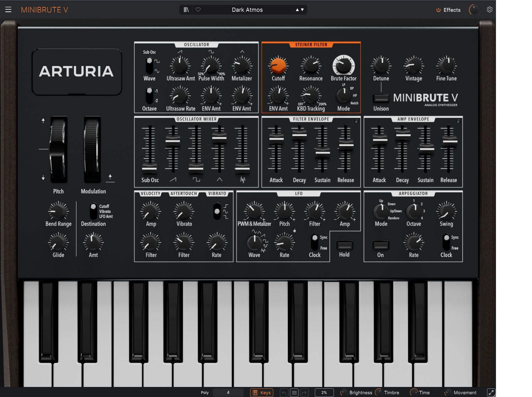Click the Bend Range knob

(x=58, y=211)
